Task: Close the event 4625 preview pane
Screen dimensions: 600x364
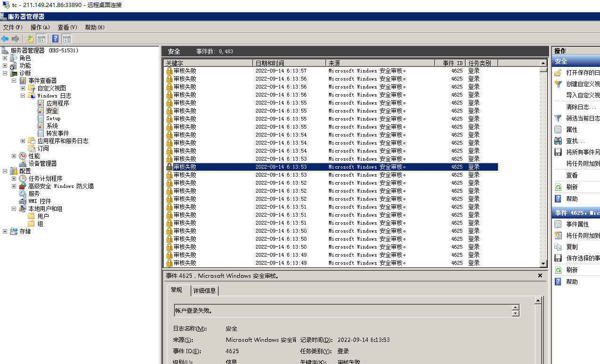Action: click(540, 275)
